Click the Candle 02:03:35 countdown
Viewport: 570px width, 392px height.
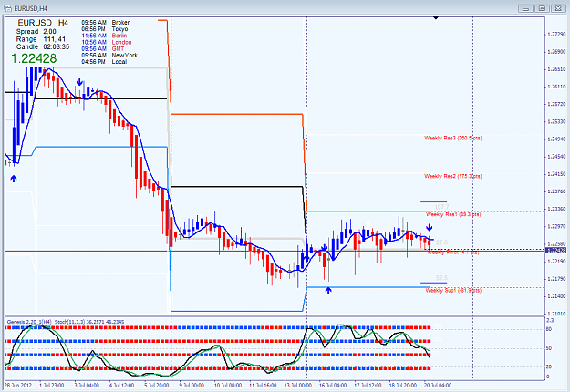(x=43, y=46)
